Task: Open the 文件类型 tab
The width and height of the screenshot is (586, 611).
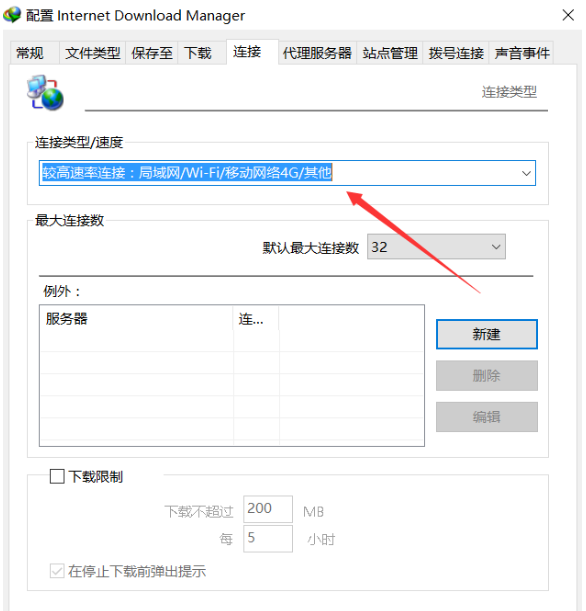Action: coord(92,53)
